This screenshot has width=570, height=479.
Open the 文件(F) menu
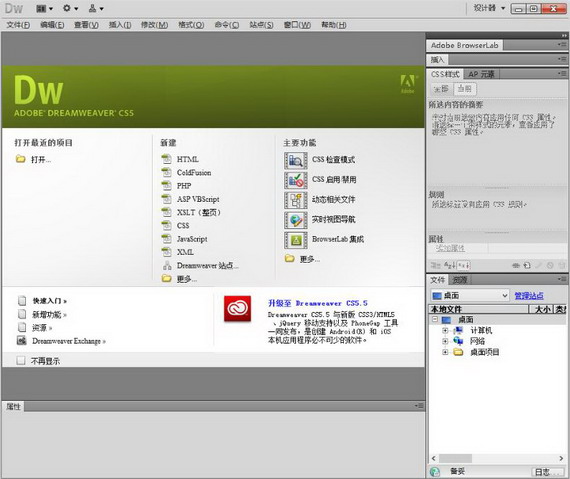point(18,25)
